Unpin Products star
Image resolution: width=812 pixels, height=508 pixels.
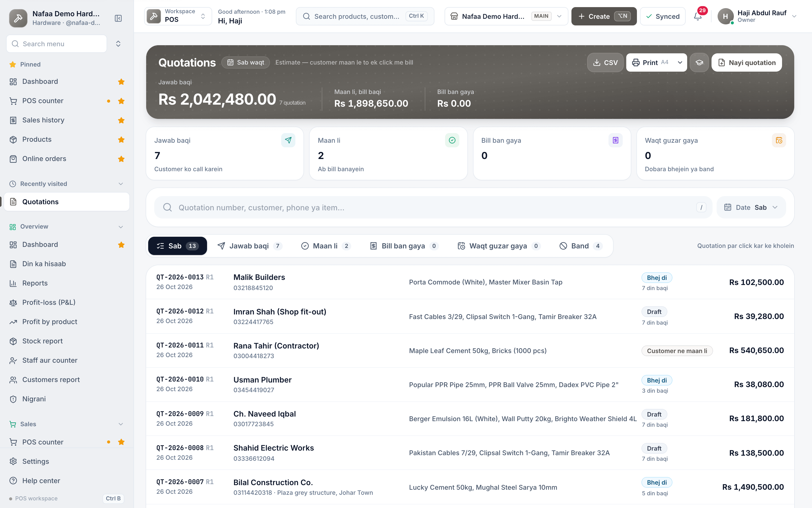(x=121, y=139)
